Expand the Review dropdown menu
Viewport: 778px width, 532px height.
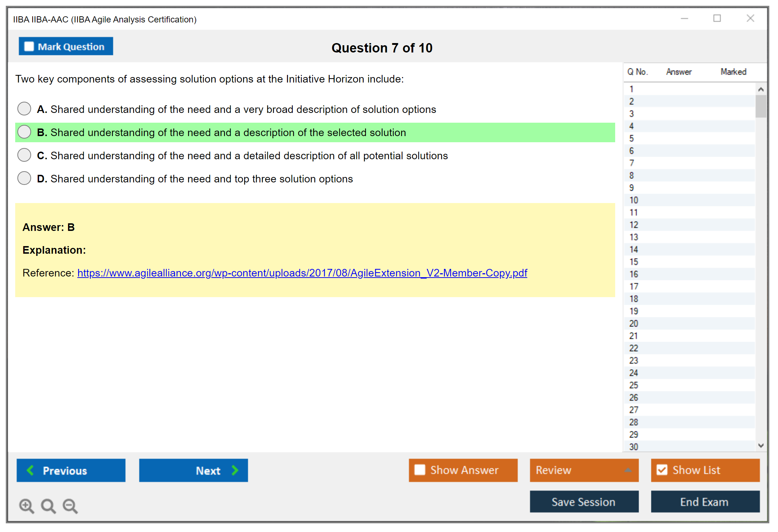628,470
